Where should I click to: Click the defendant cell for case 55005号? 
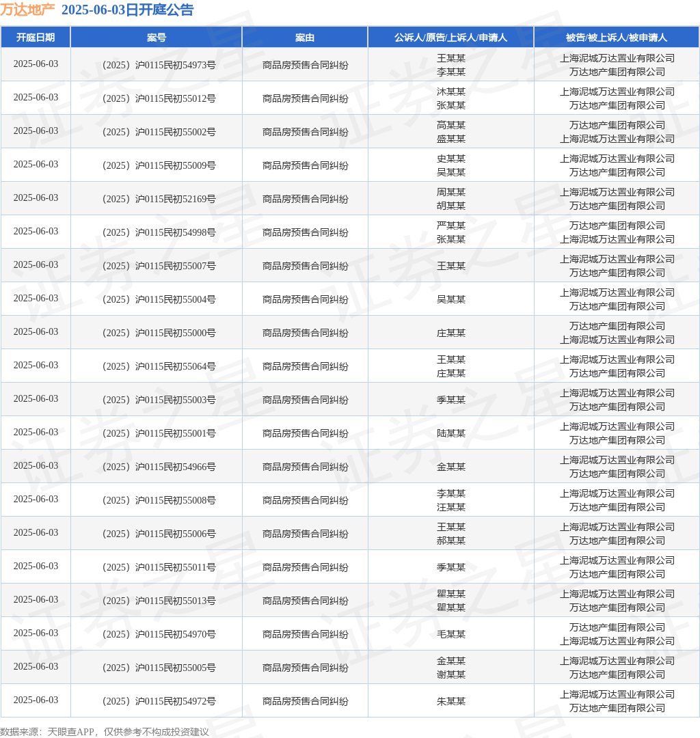tap(617, 668)
